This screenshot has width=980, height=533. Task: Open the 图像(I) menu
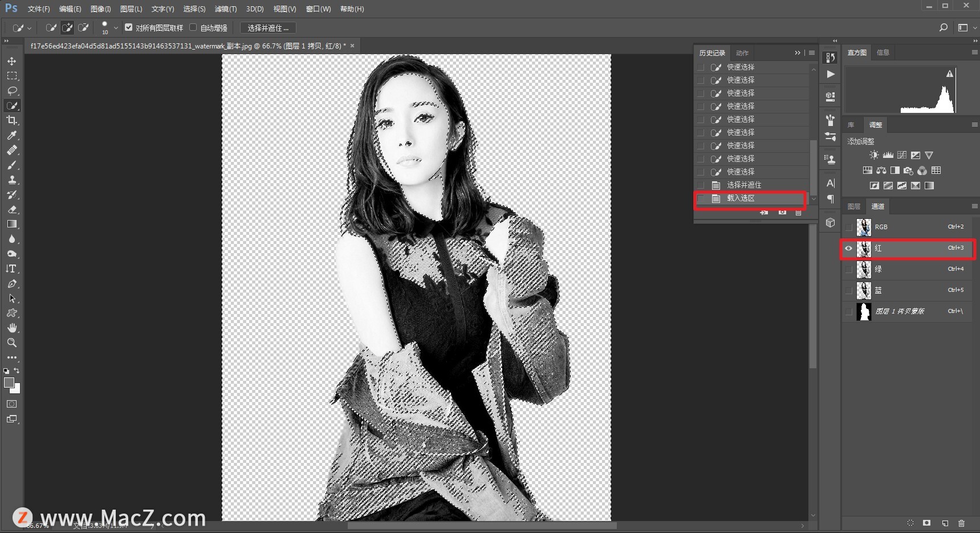101,9
